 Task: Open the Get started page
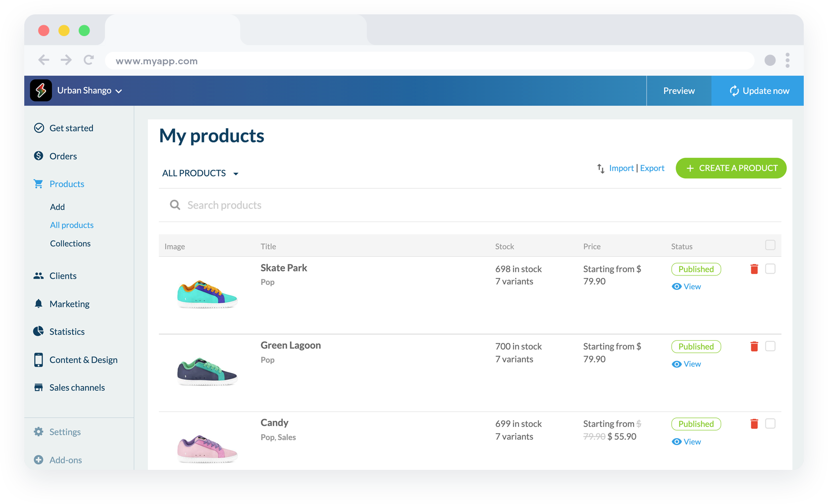pyautogui.click(x=71, y=128)
